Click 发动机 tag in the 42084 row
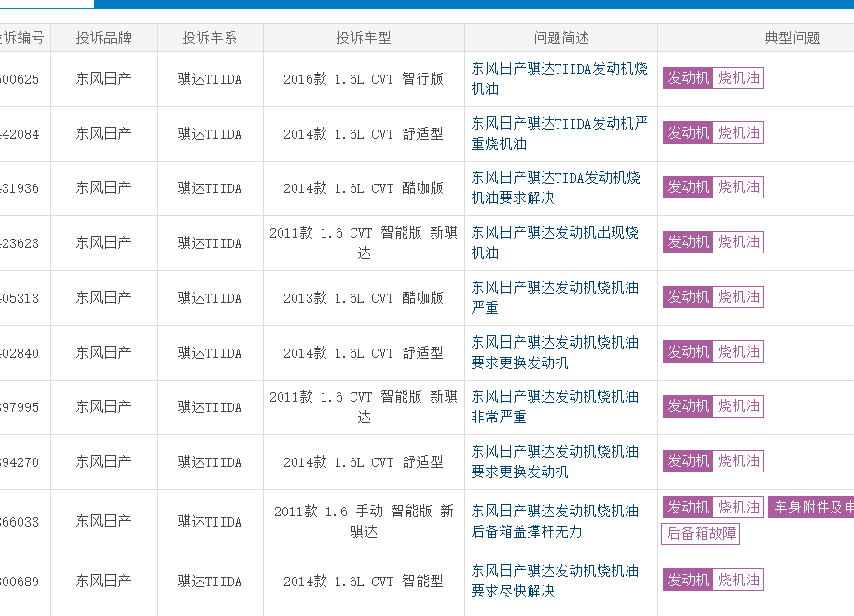This screenshot has height=616, width=854. [688, 132]
